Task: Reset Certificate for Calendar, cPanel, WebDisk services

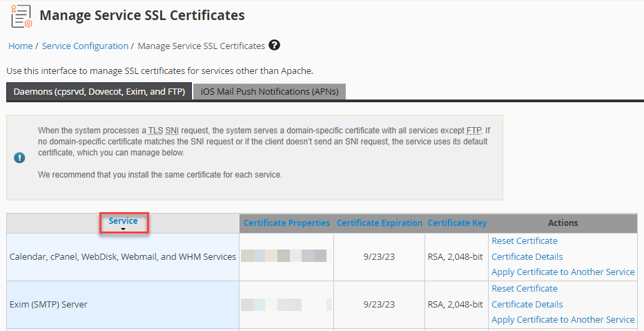Action: tap(524, 240)
